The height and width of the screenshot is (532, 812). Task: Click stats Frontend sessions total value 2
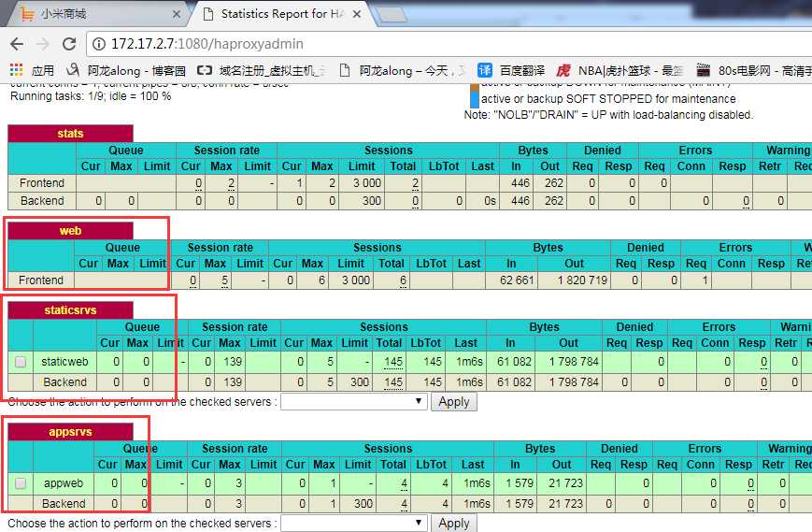click(415, 183)
